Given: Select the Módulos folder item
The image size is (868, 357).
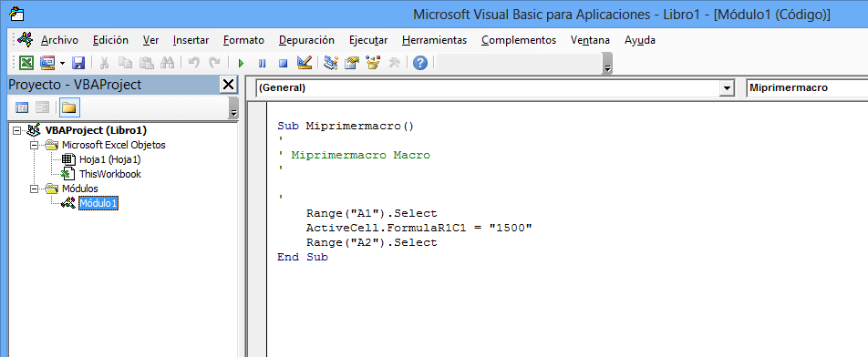Looking at the screenshot, I should (x=79, y=189).
